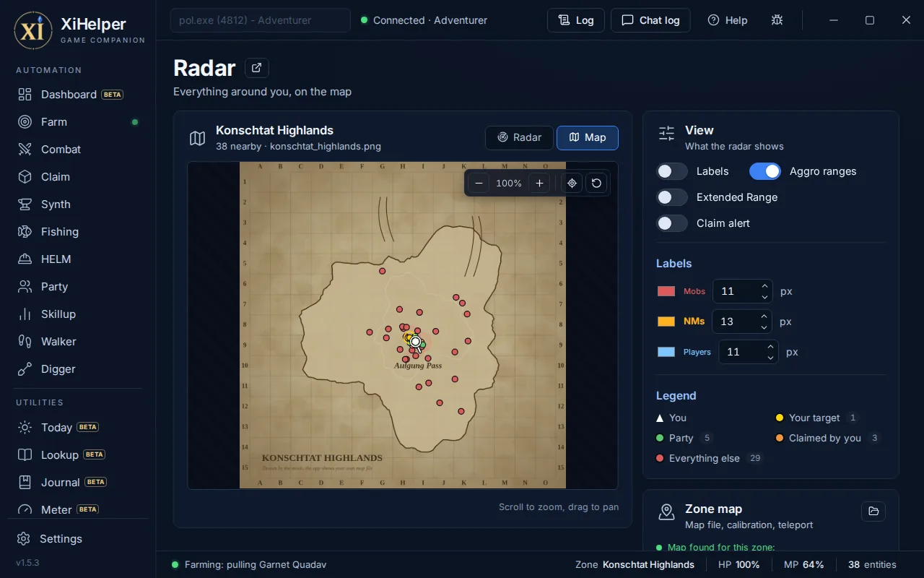Select the HELM sidebar entry

(x=77, y=259)
